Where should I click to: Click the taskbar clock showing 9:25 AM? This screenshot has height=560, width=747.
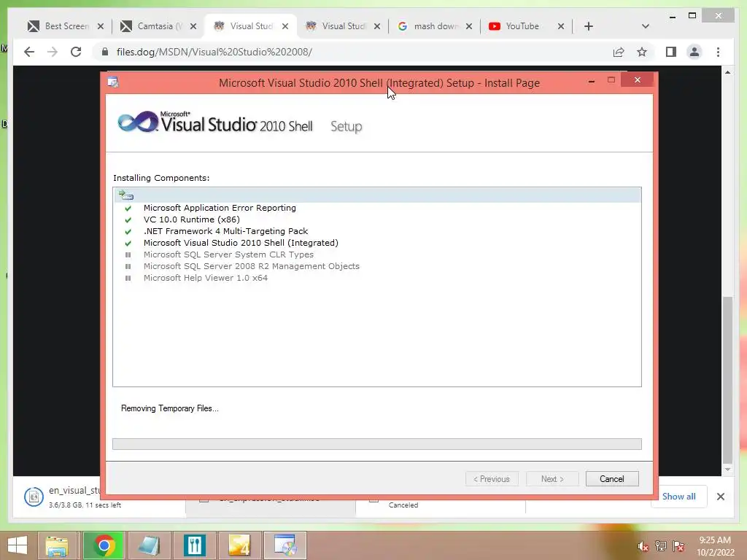tap(715, 546)
